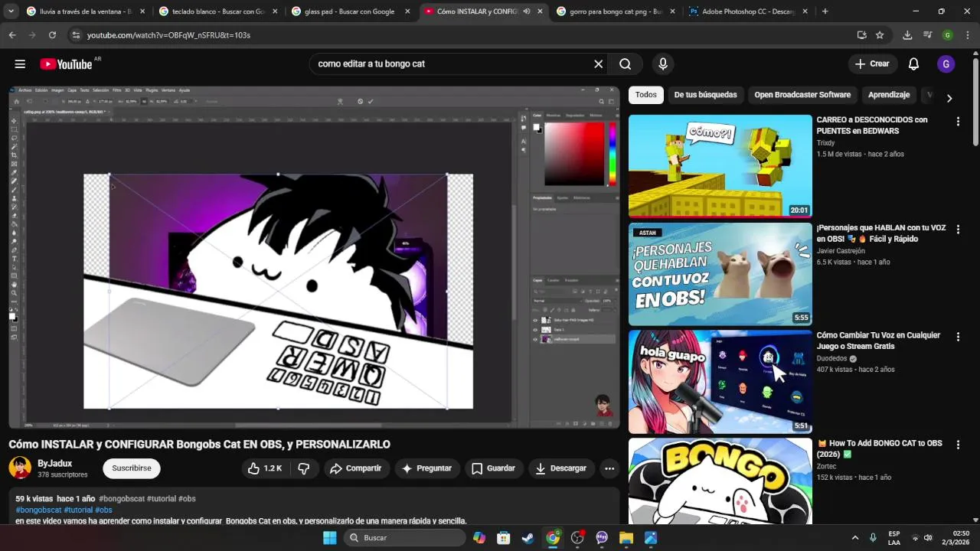The image size is (980, 551).
Task: Open options for Personajes que HABLAN video
Action: (x=958, y=229)
